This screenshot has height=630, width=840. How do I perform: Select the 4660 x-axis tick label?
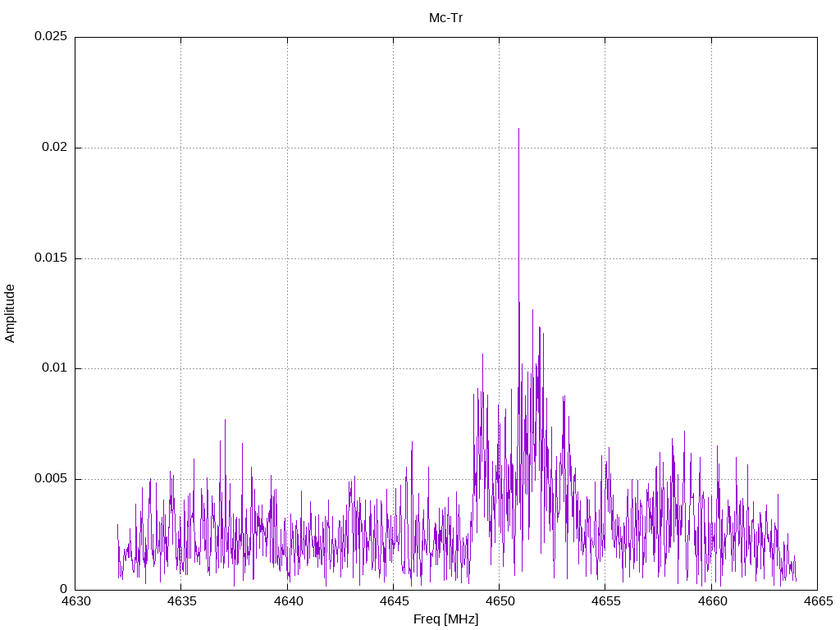[711, 602]
